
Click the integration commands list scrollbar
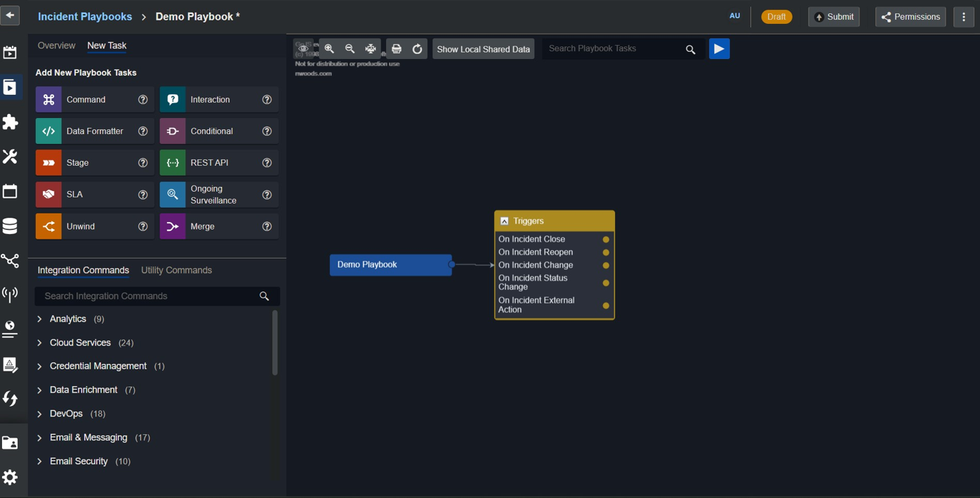tap(274, 343)
